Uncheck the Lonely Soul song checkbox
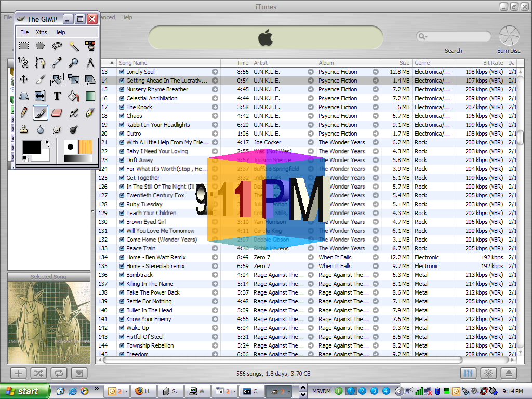Viewport: 532px width, 399px height. [x=122, y=72]
